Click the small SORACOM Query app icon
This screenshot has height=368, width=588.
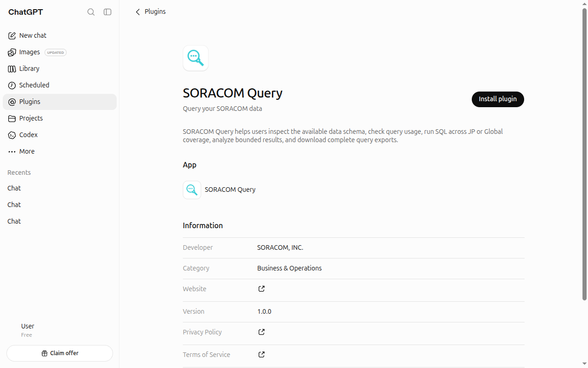point(192,190)
